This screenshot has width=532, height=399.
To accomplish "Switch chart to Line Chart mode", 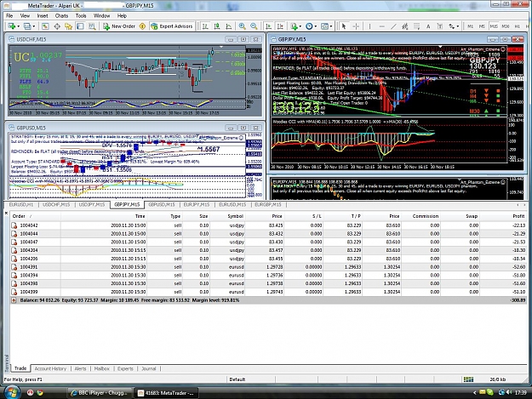I will [x=229, y=26].
